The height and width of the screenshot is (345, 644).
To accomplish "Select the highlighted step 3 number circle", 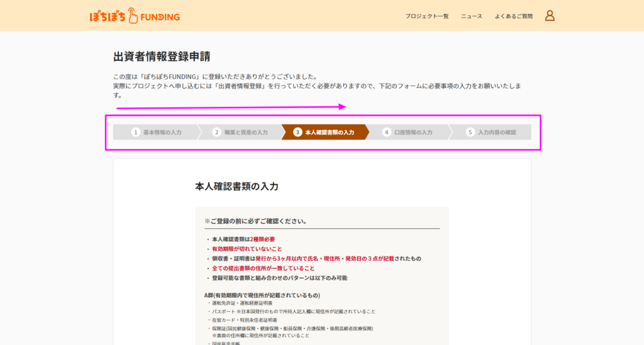I will click(297, 133).
